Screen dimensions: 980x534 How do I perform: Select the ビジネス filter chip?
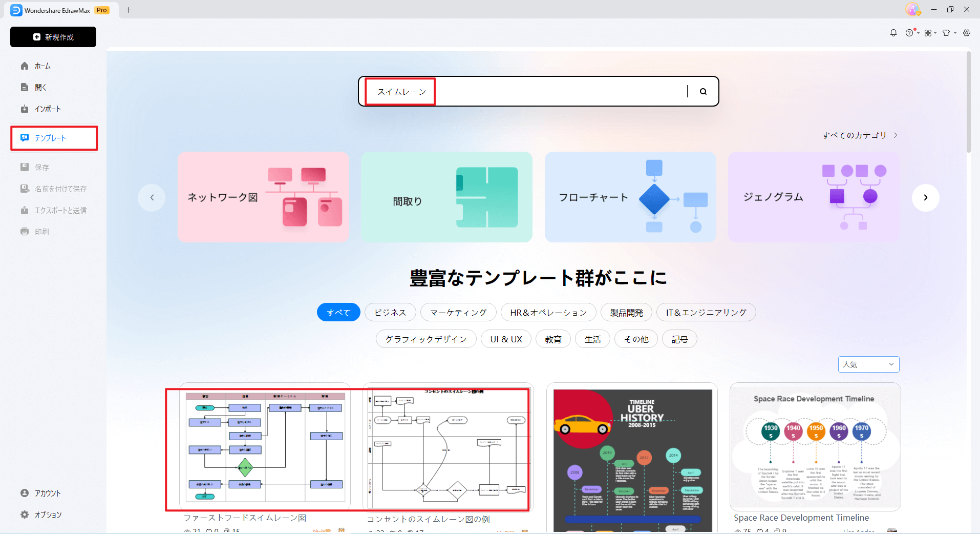390,313
